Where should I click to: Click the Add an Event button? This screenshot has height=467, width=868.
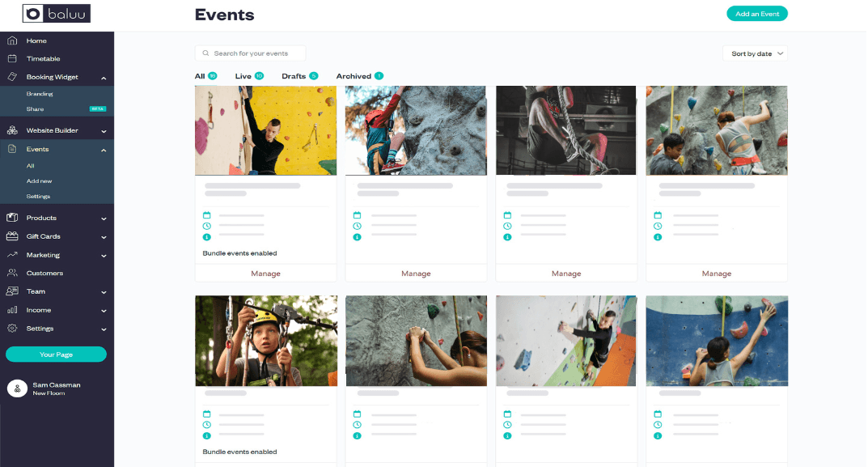(756, 14)
